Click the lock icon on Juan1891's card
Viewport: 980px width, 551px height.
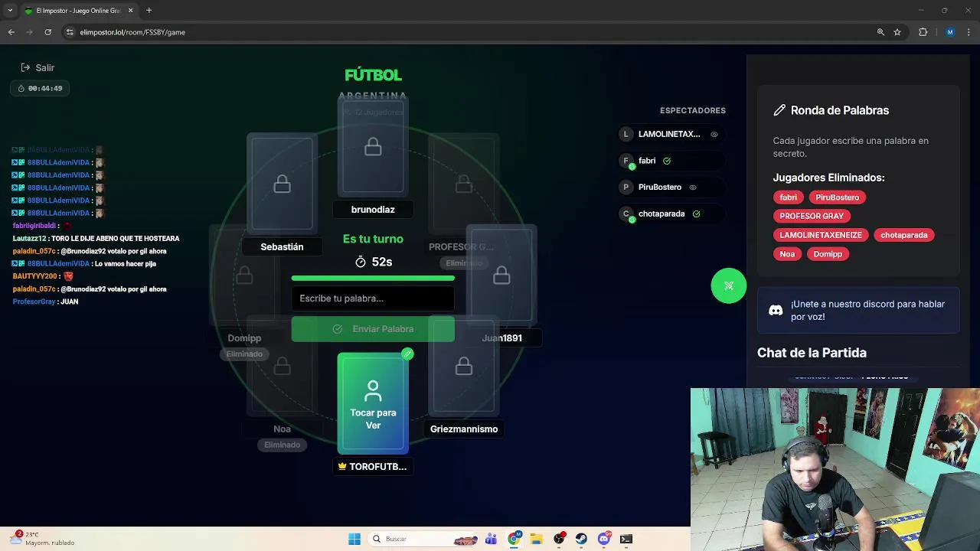(x=501, y=275)
